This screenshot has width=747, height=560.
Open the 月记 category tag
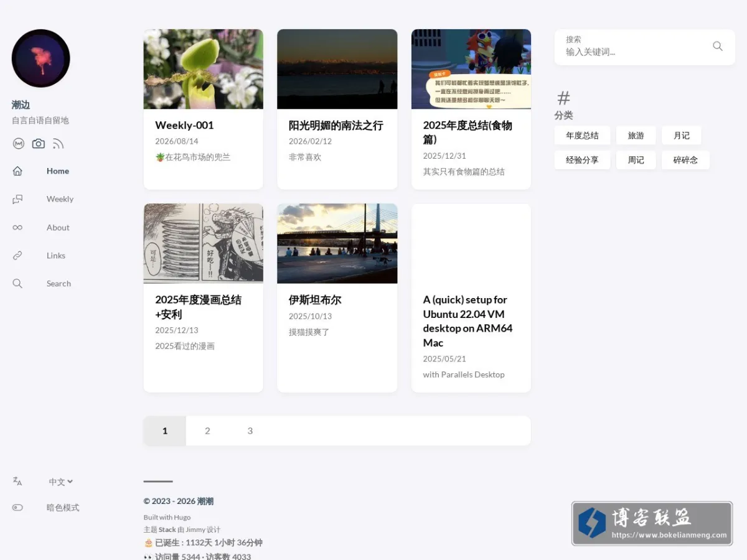pos(682,135)
